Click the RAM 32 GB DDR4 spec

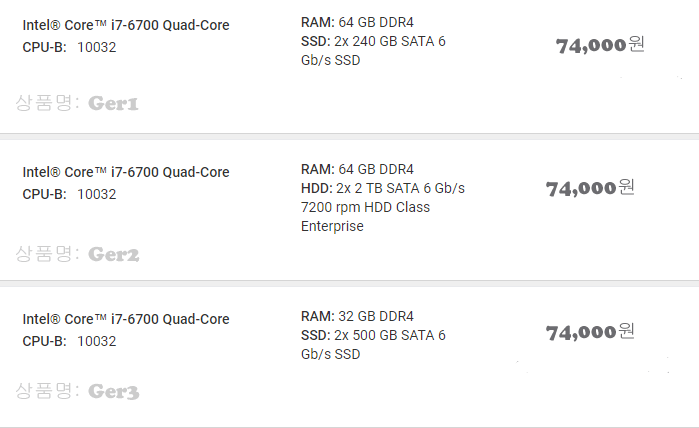[357, 316]
